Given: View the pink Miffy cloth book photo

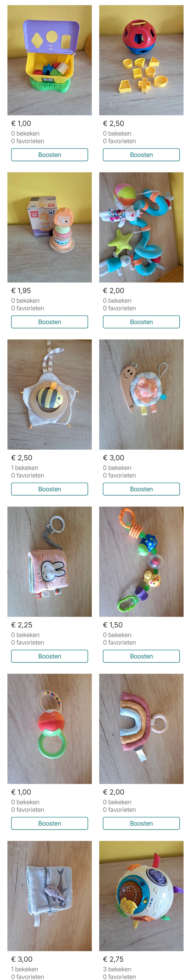Looking at the screenshot, I should pyautogui.click(x=50, y=562).
